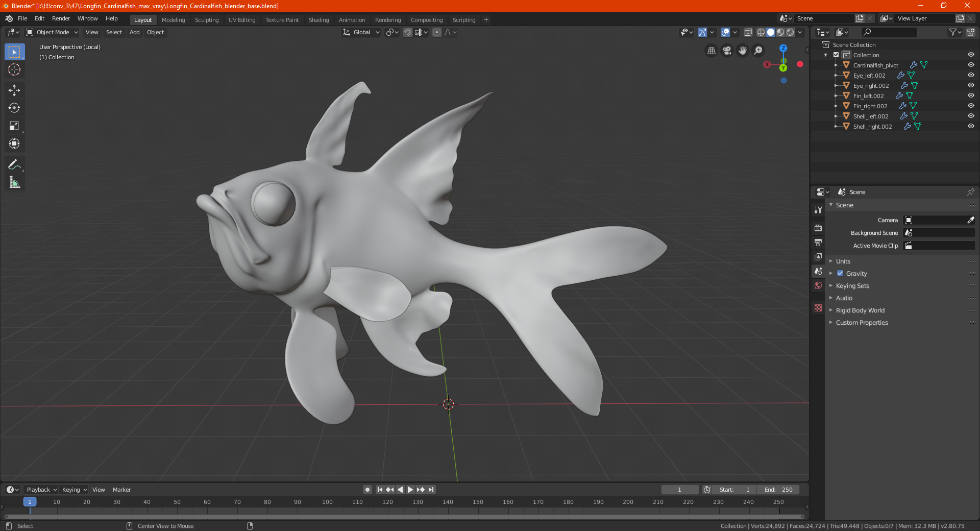Toggle the Gravity checkbox
The width and height of the screenshot is (980, 531).
pos(840,274)
